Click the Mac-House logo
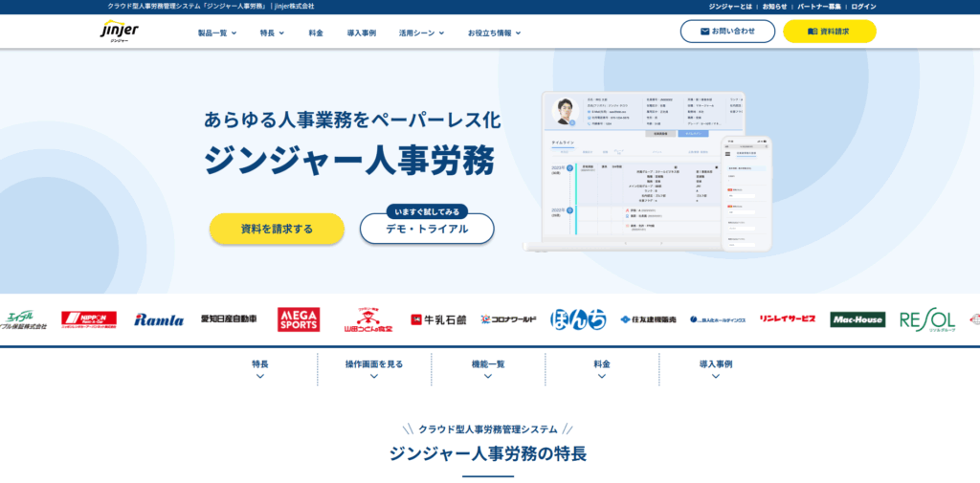Image resolution: width=980 pixels, height=483 pixels. (x=857, y=319)
